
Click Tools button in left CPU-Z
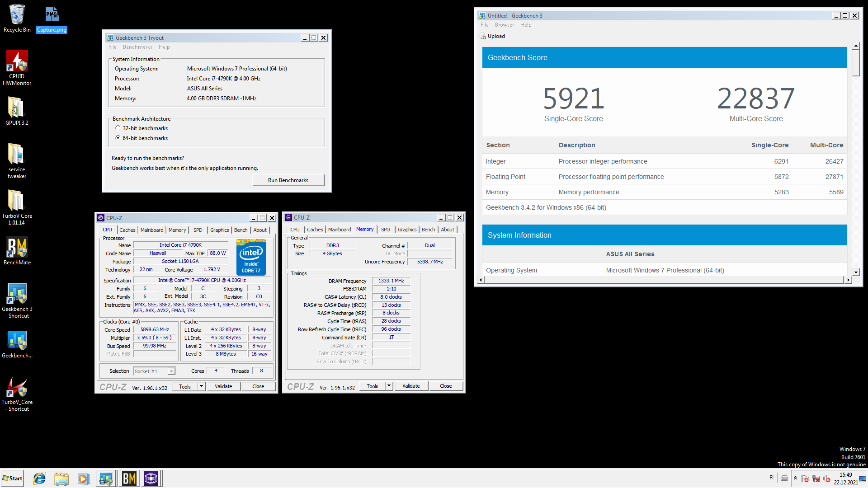[185, 386]
